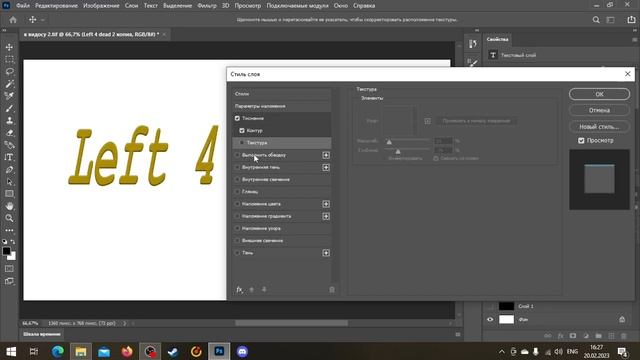Click the zoom percentage field in status bar
640x360 pixels.
(x=30, y=323)
